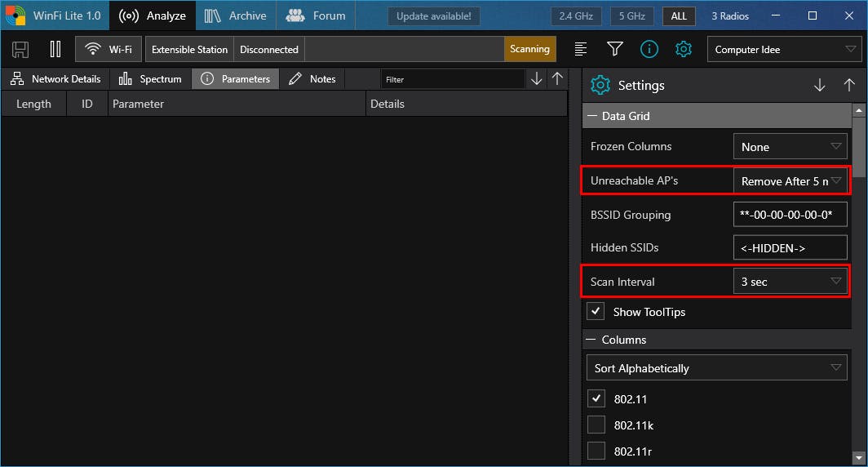Sort by Parameter column header
Screen dimensions: 868x467
pos(237,104)
